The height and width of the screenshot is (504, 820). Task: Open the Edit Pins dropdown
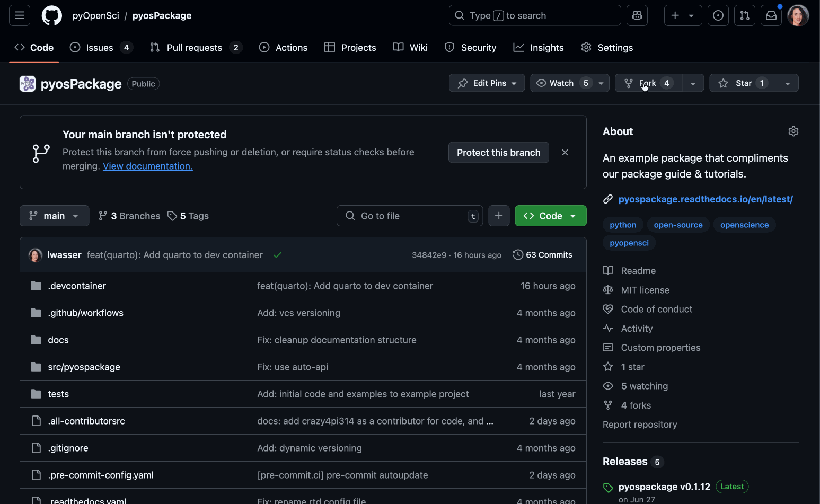[487, 83]
